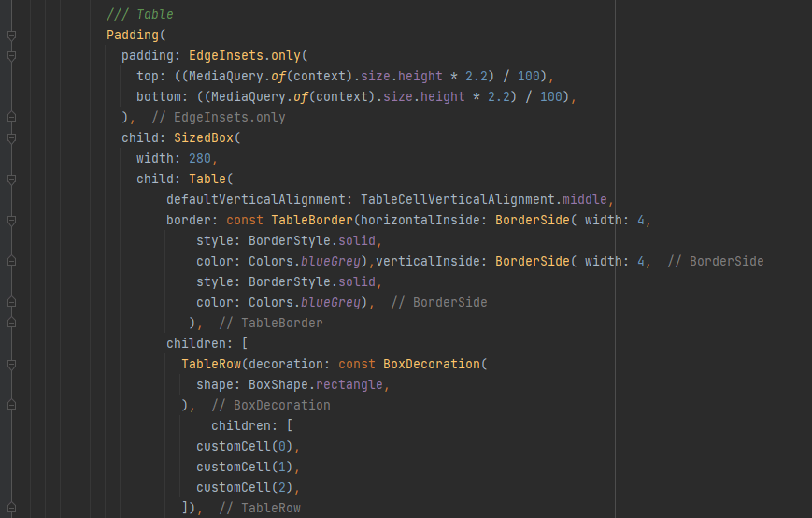Click fold end marker beside the // EdgeInsets.only comment
This screenshot has width=812, height=518.
point(11,118)
